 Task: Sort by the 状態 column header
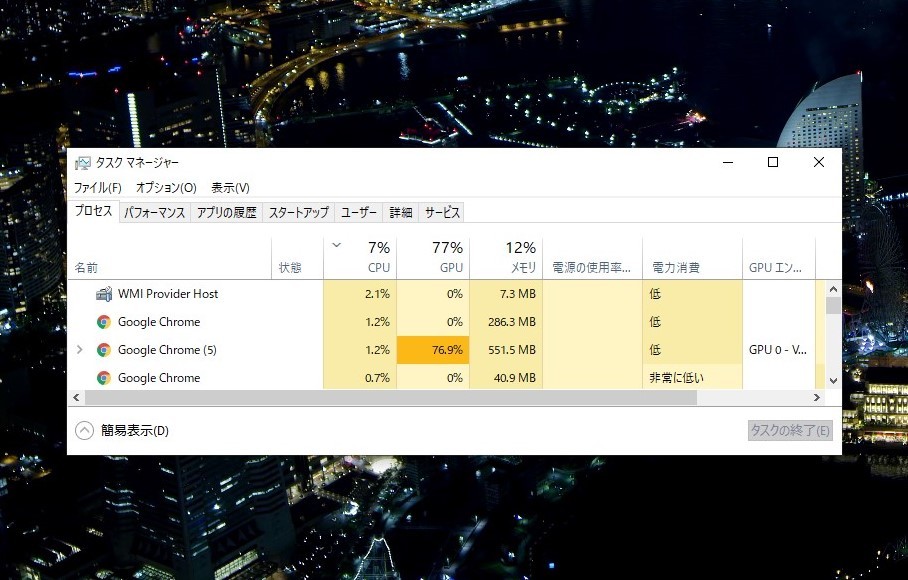click(x=298, y=258)
